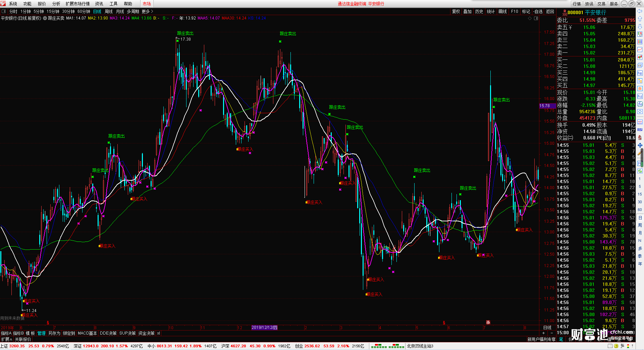Click the small diamond icon at chart top-right
The image size is (644, 350).
[x=530, y=18]
